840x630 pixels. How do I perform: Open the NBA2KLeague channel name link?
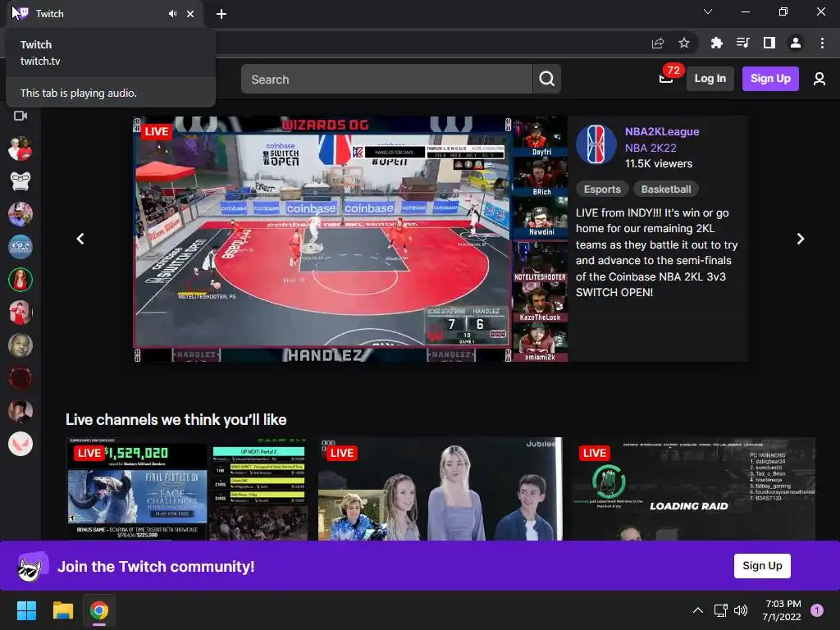662,131
